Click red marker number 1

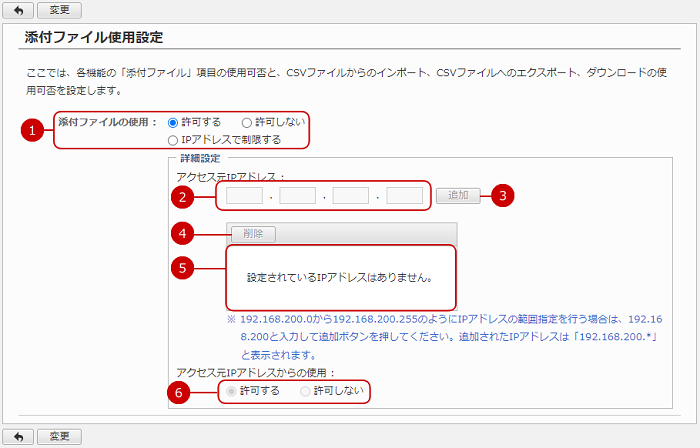[32, 130]
